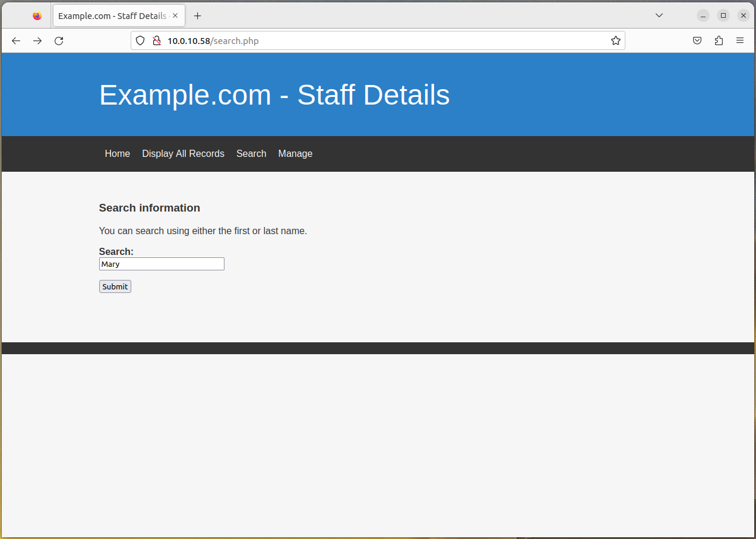Close the Staff Details tab
Viewport: 756px width, 539px height.
click(175, 16)
